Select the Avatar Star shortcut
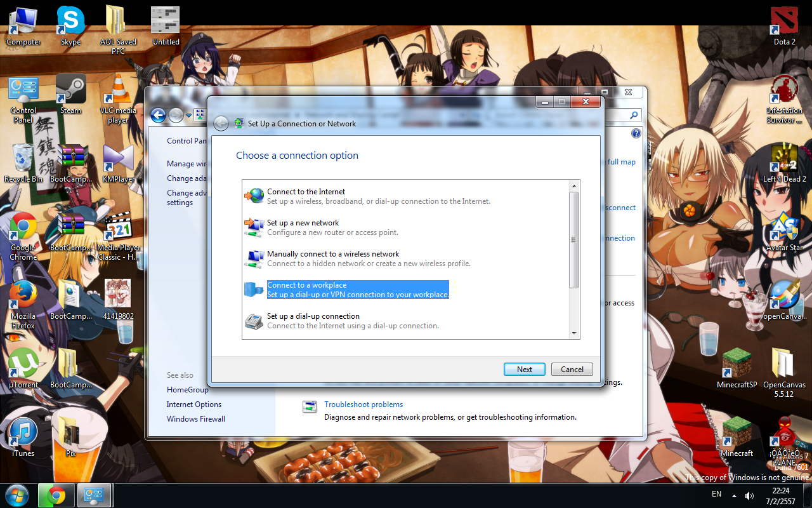The width and height of the screenshot is (812, 508). 784,232
